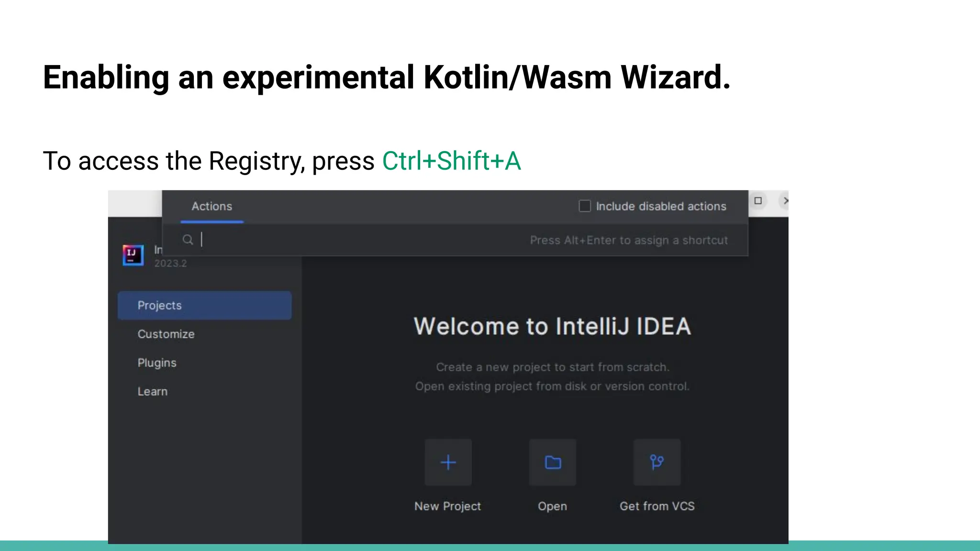
Task: Click the New Project plus icon
Action: point(448,463)
